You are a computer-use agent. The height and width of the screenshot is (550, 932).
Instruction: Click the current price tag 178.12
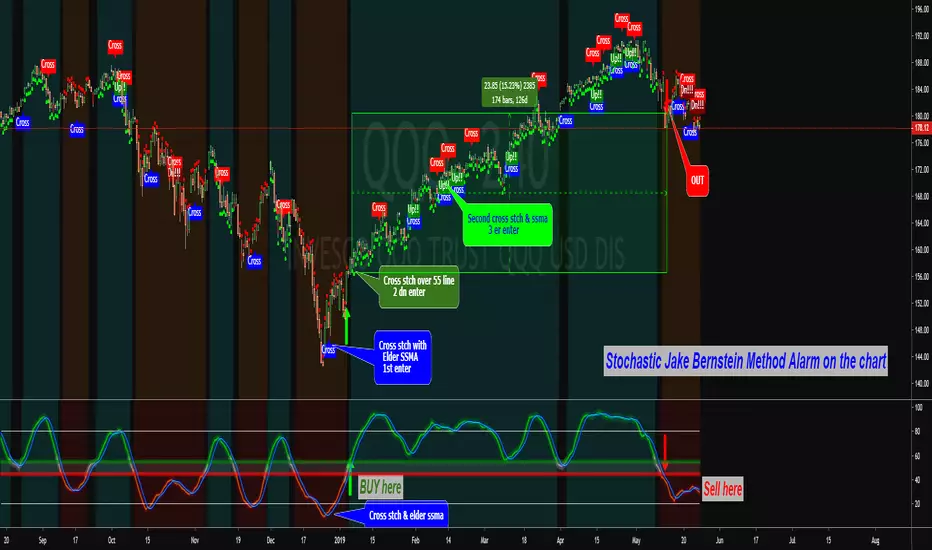[x=921, y=128]
